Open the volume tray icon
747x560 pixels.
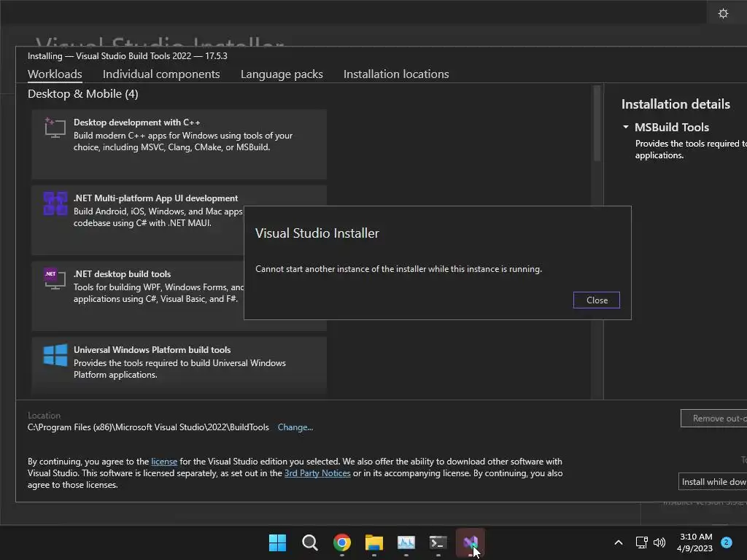[x=659, y=542]
